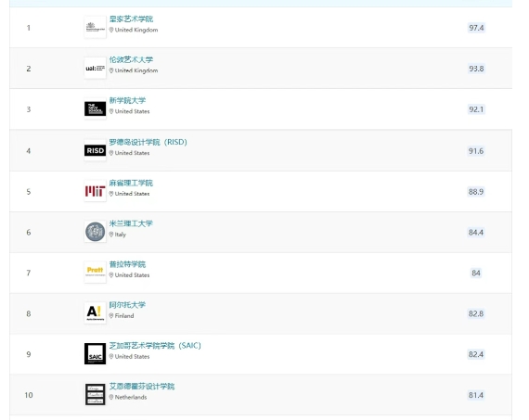This screenshot has height=420, width=529.
Task: Open the ual: logo thumbnail
Action: click(x=96, y=68)
